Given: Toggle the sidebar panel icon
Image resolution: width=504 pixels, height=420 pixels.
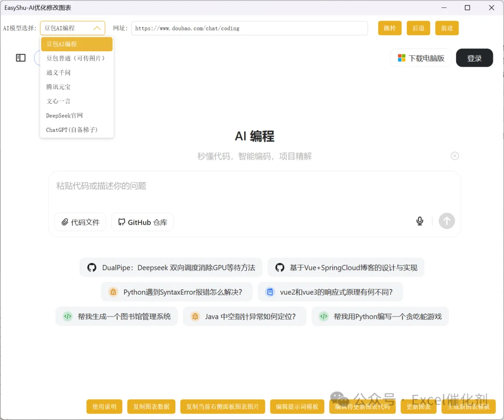Looking at the screenshot, I should point(21,58).
